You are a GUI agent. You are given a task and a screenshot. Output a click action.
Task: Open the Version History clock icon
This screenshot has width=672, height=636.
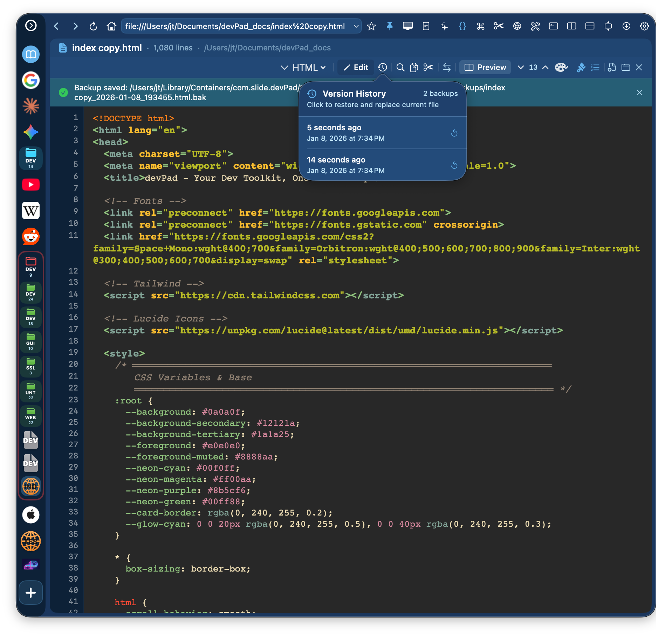pyautogui.click(x=382, y=67)
